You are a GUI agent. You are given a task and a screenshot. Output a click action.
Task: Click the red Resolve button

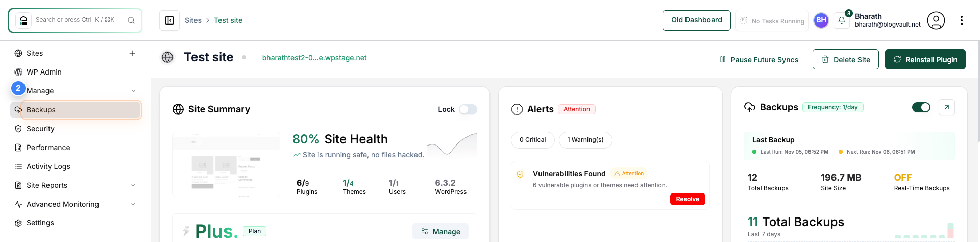pos(688,199)
